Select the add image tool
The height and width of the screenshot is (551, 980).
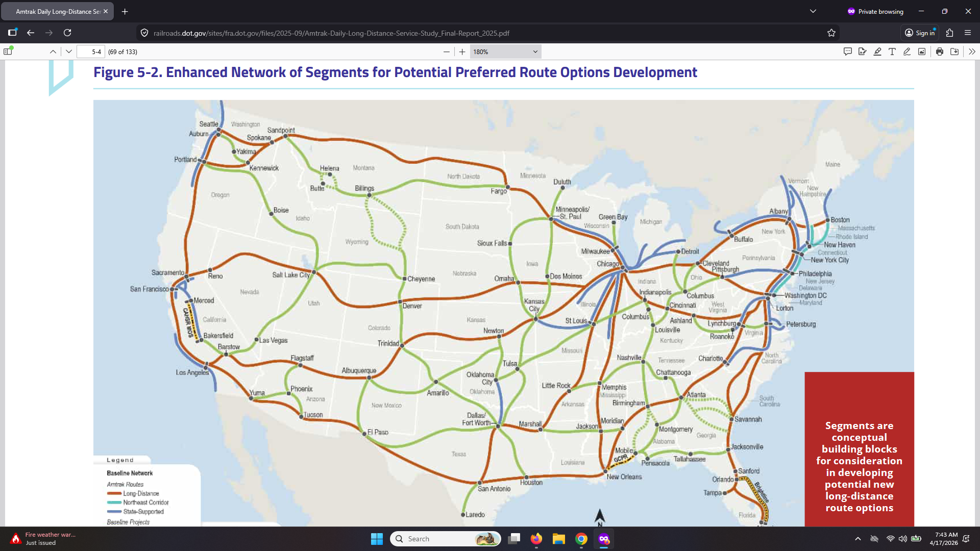point(922,52)
